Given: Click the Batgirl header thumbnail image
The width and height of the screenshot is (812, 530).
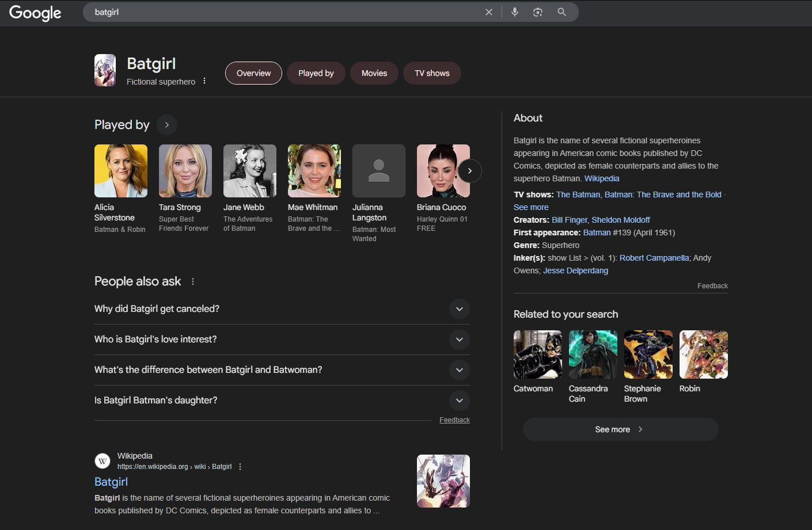Looking at the screenshot, I should click(x=105, y=70).
